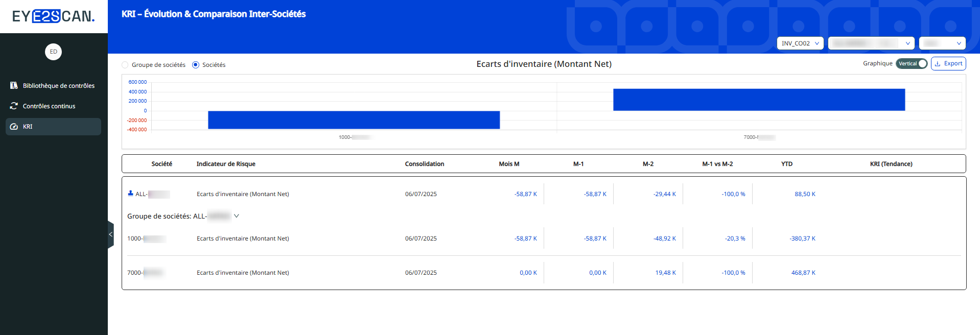This screenshot has height=335, width=980.
Task: Click the negative blue bar for company 1000
Action: click(354, 120)
